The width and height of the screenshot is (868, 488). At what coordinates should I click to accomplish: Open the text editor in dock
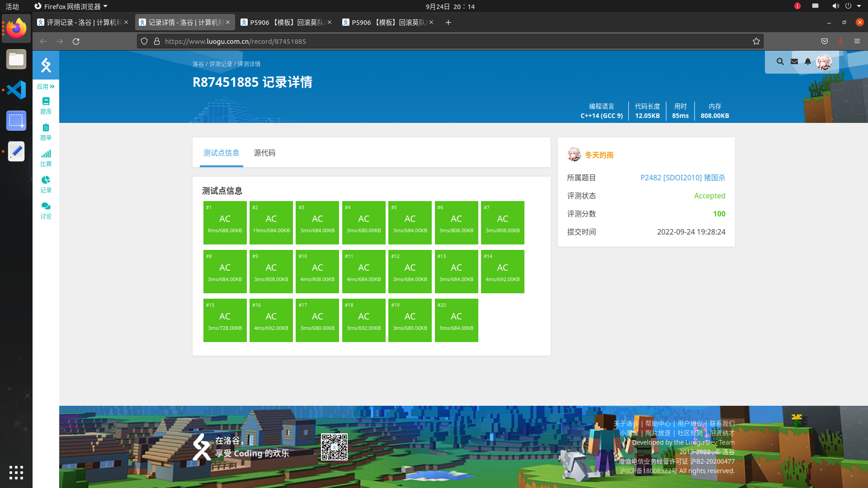pyautogui.click(x=16, y=151)
